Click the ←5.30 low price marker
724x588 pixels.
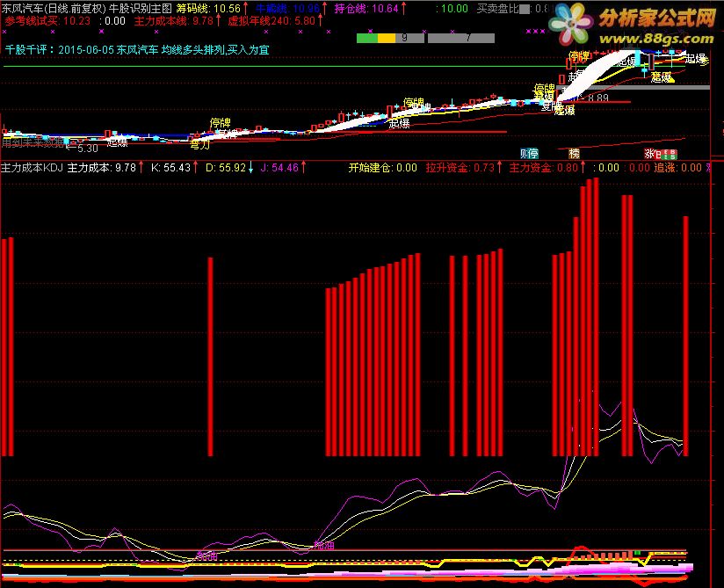[x=83, y=149]
